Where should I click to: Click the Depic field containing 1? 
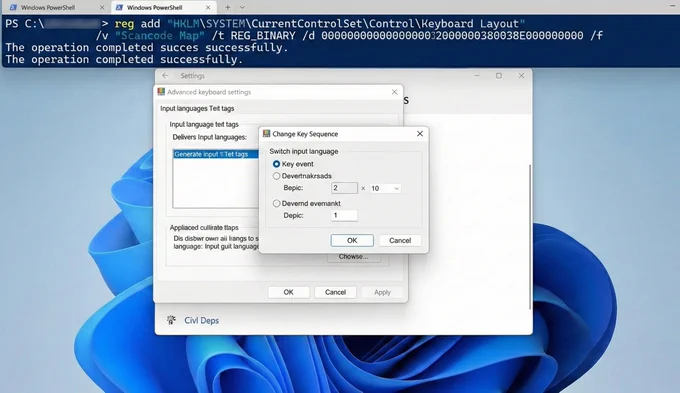pyautogui.click(x=344, y=215)
